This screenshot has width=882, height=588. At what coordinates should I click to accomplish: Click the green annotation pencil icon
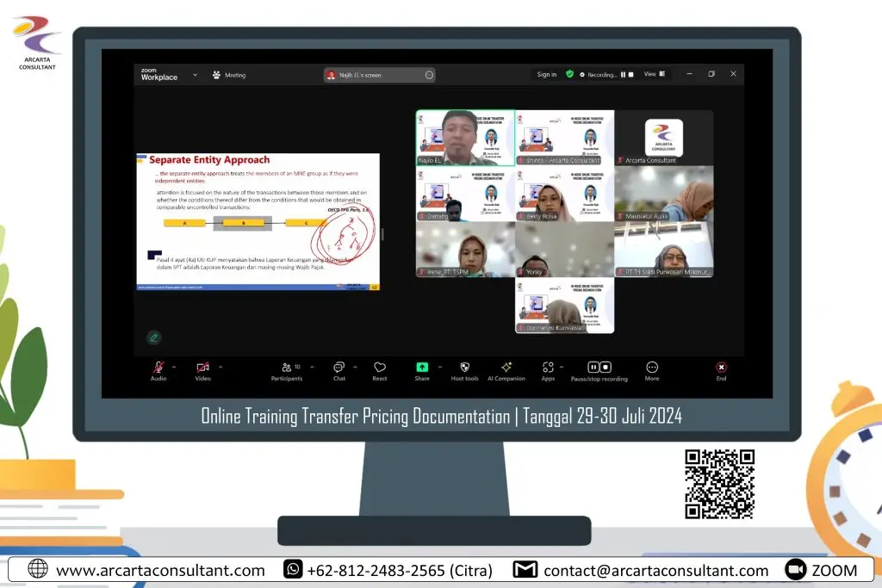(153, 337)
